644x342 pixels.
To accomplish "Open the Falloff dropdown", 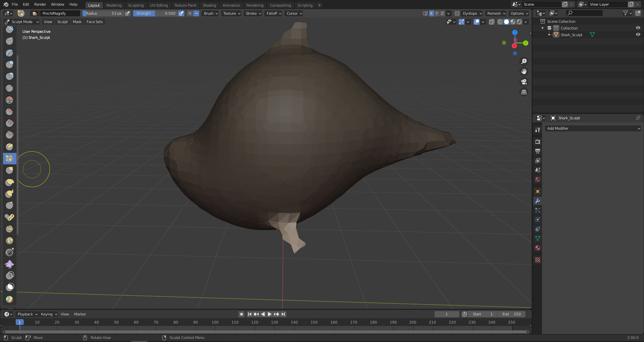I will point(274,13).
